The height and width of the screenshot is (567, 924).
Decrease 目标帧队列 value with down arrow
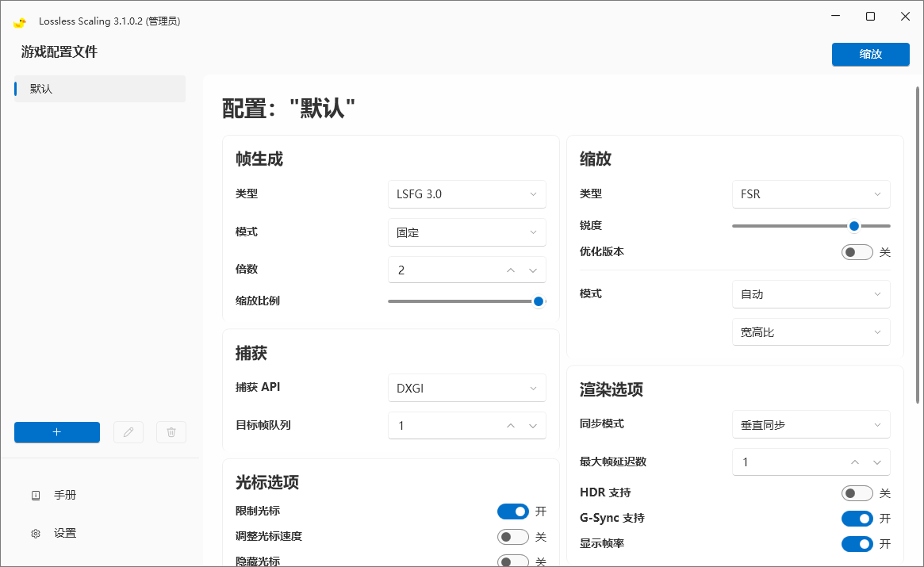click(533, 426)
